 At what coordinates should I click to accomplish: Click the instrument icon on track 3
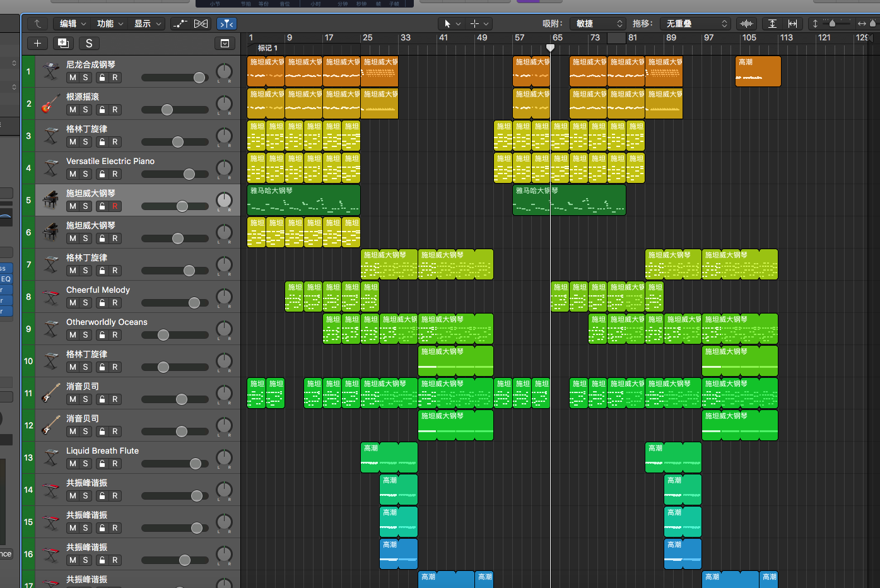tap(50, 135)
